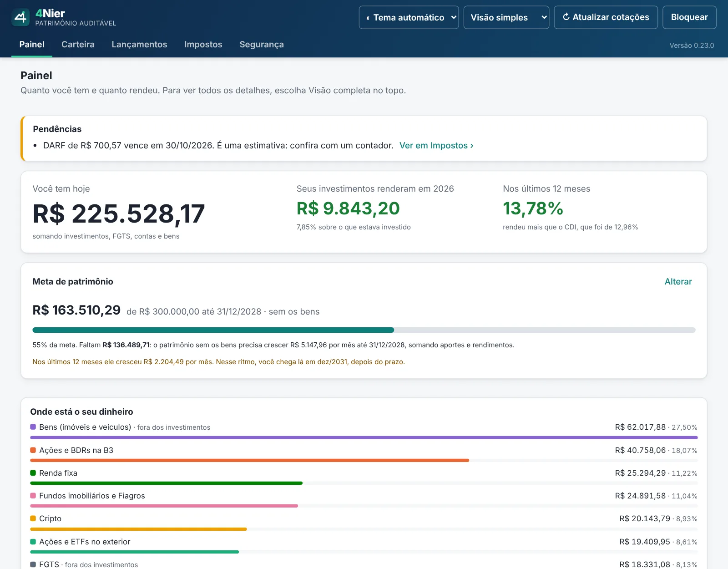
Task: Click the green Renda fixa swatch
Action: point(33,473)
